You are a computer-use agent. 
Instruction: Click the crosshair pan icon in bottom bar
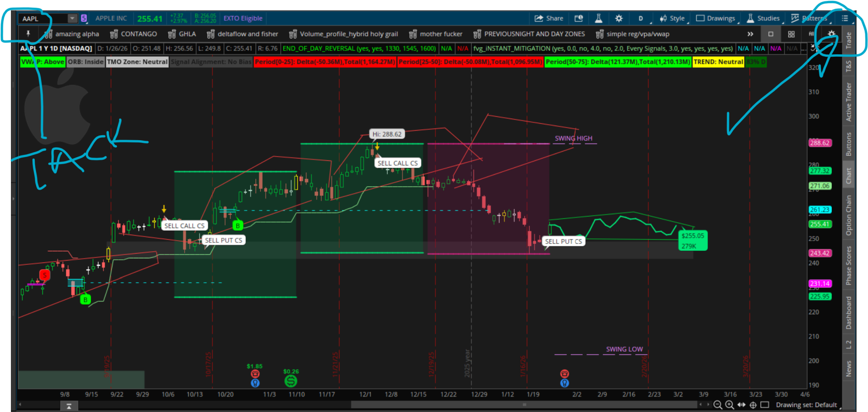753,405
